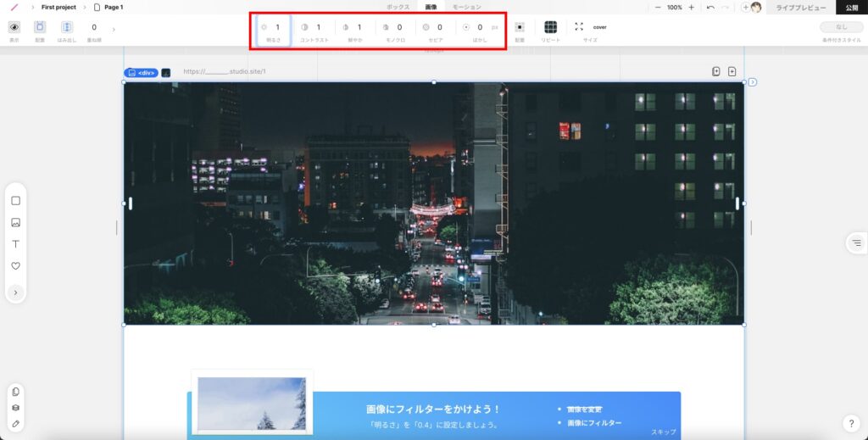
Task: Open the リピート repeat setting icon
Action: tap(550, 27)
